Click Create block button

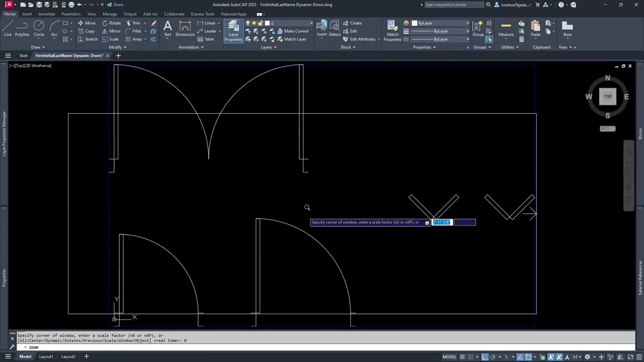tap(352, 23)
